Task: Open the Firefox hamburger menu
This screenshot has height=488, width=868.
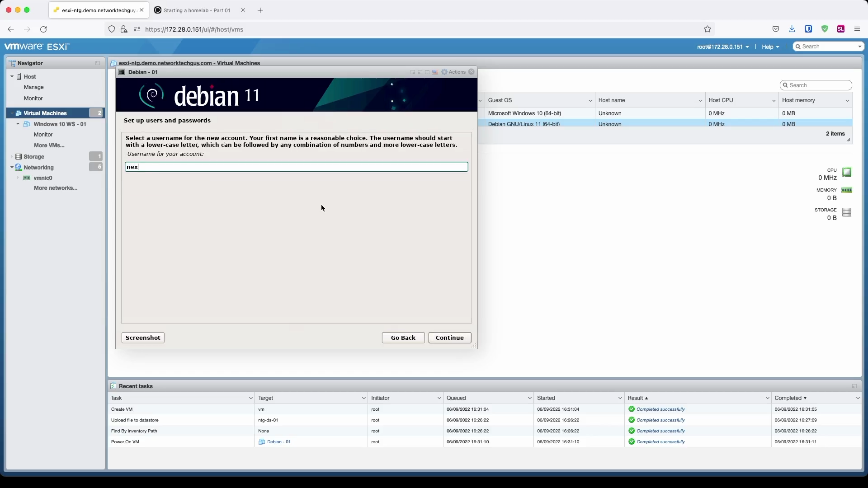Action: tap(857, 29)
